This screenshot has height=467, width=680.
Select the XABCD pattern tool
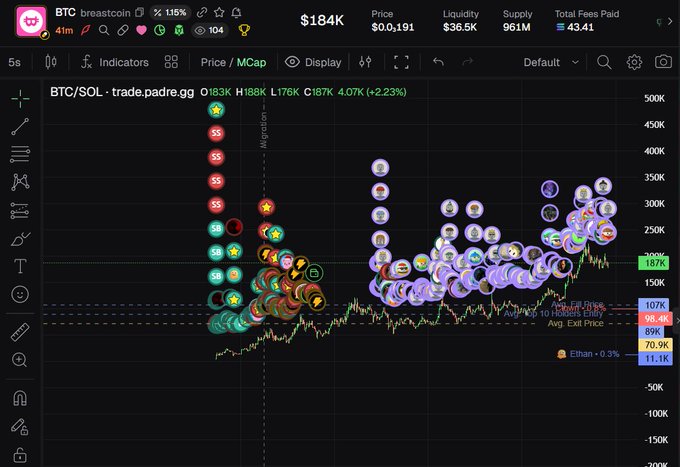[20, 182]
